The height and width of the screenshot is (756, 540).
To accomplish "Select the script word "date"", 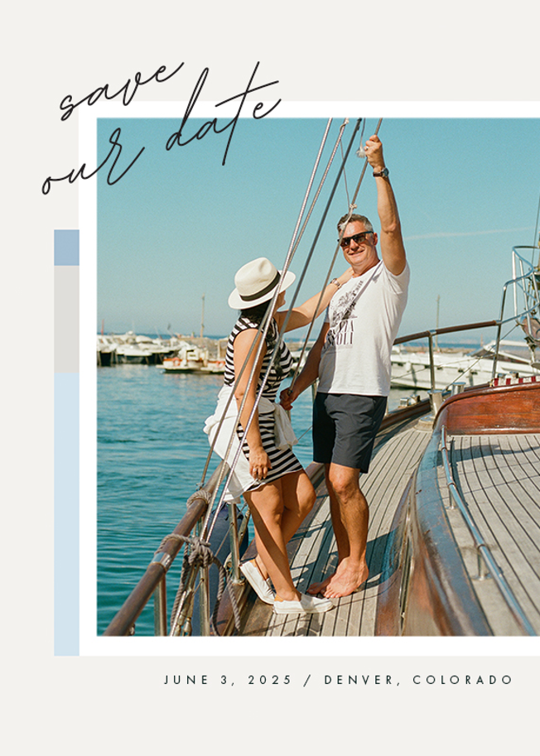I will click(x=223, y=115).
